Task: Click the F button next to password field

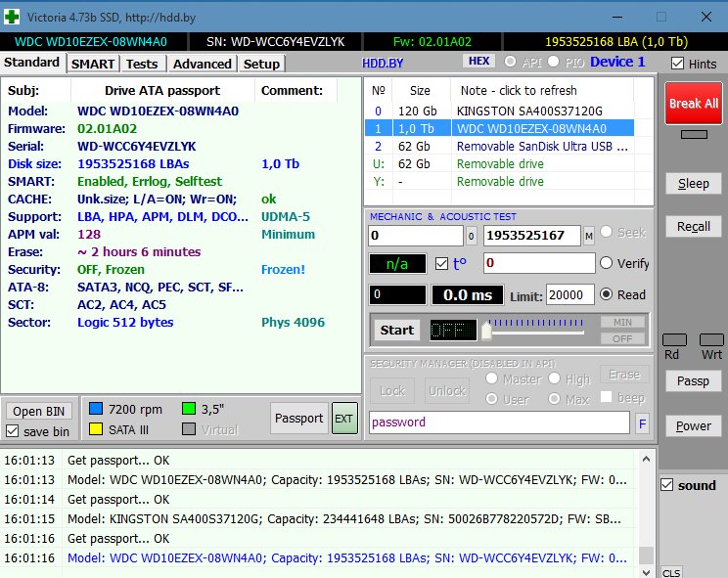Action: [x=643, y=423]
